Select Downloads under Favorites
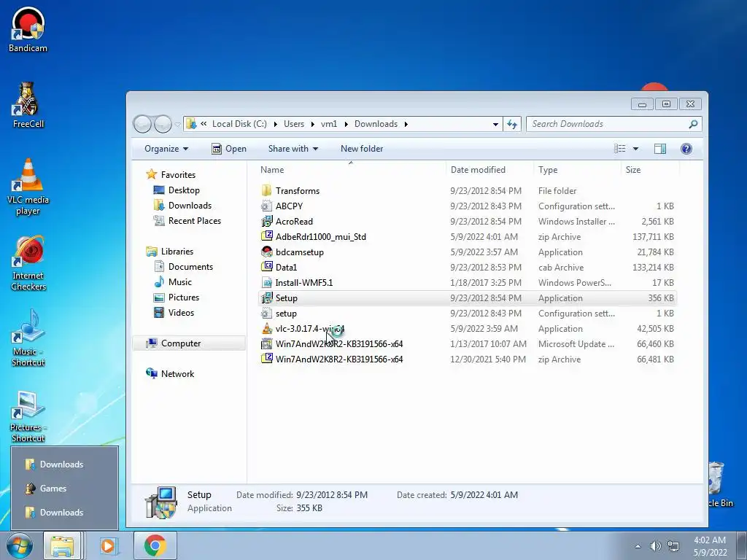This screenshot has width=747, height=560. tap(182, 205)
